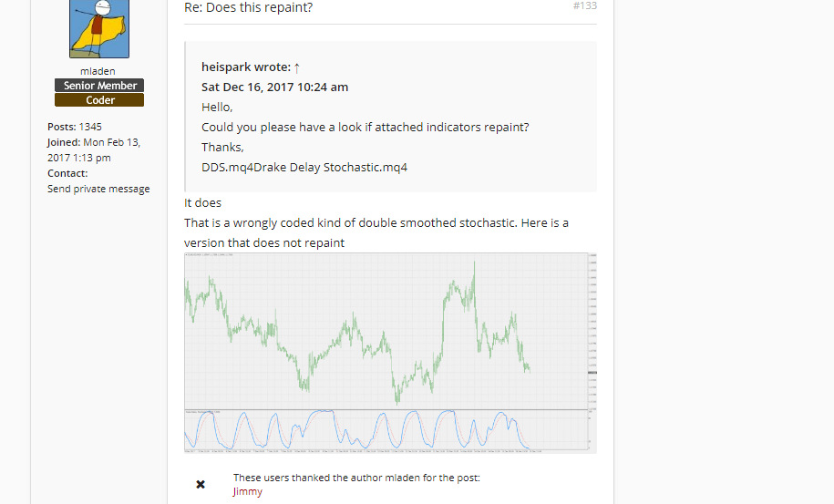Open the 1345 posts count link
This screenshot has width=834, height=504.
coord(90,127)
